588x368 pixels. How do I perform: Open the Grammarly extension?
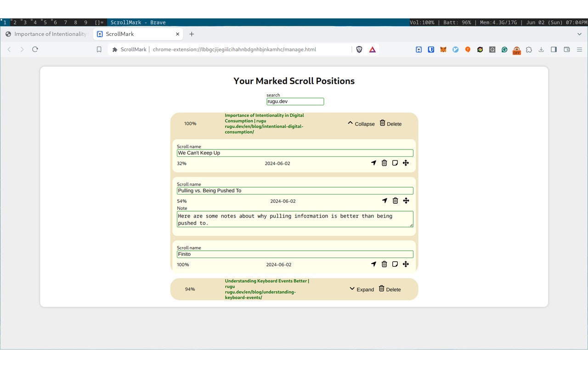pos(504,49)
